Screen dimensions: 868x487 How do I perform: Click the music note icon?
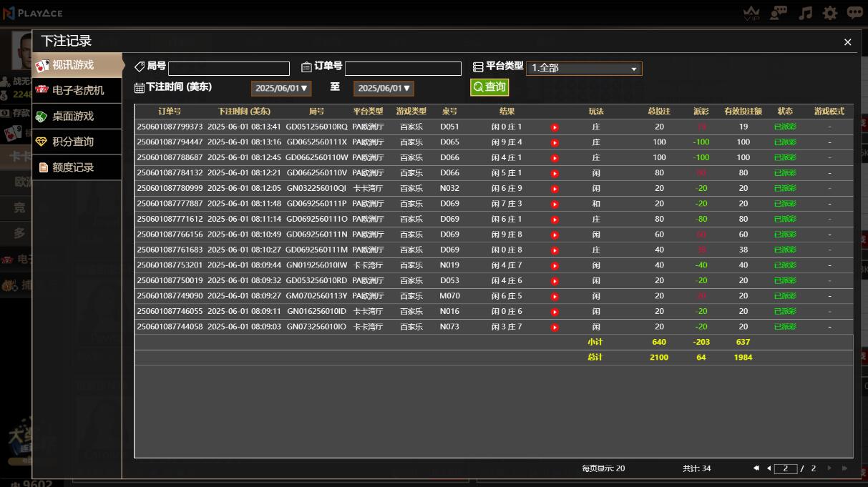point(806,13)
